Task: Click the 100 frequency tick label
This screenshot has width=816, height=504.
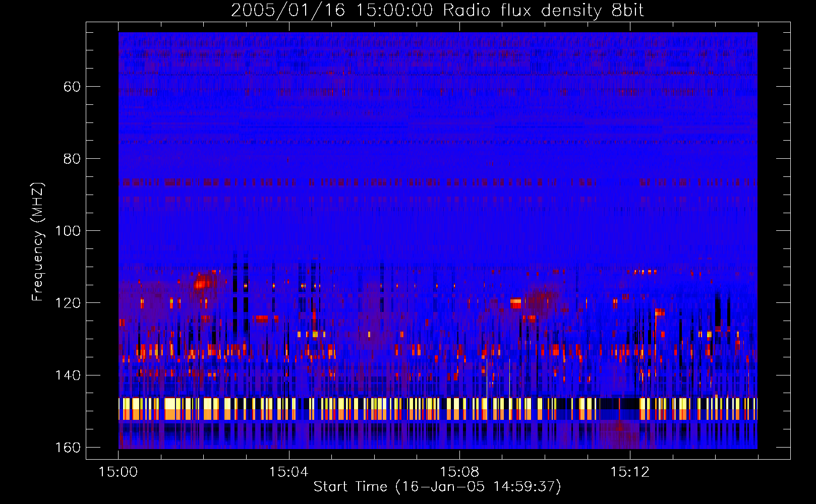Action: 68,231
